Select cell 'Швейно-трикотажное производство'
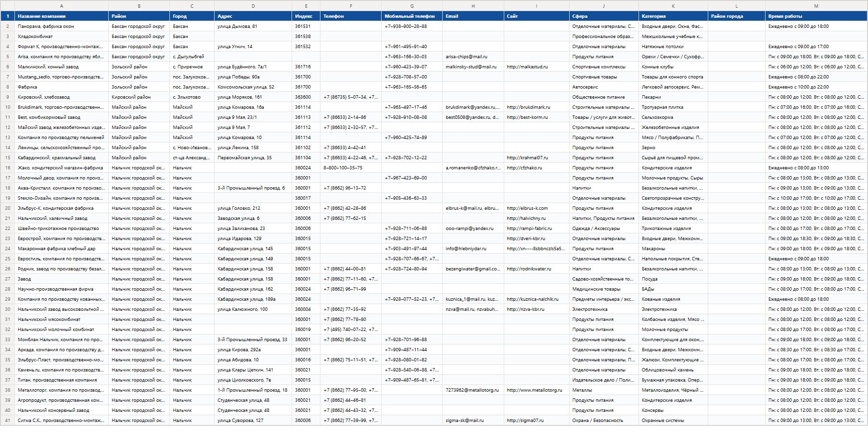The height and width of the screenshot is (434, 868). [62, 228]
